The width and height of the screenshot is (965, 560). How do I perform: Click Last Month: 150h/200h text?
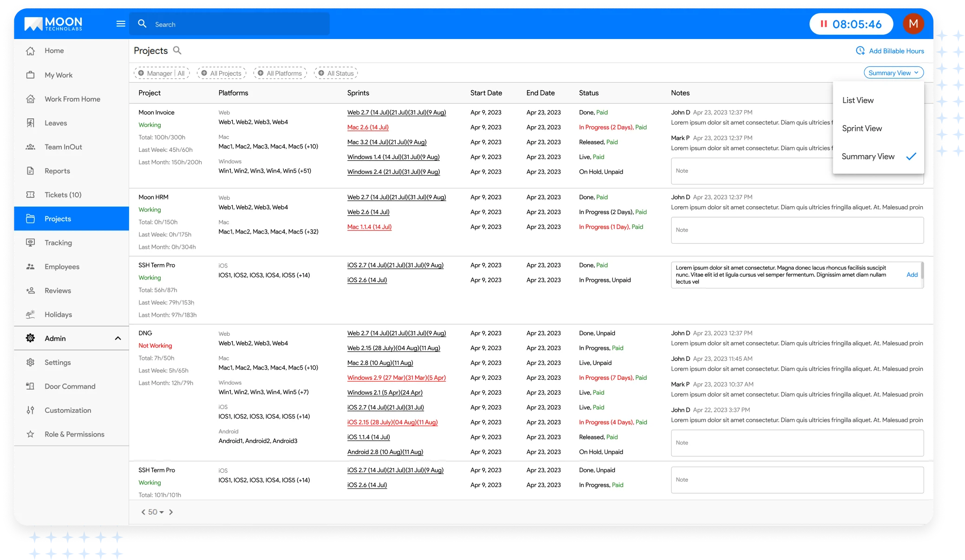click(x=170, y=163)
